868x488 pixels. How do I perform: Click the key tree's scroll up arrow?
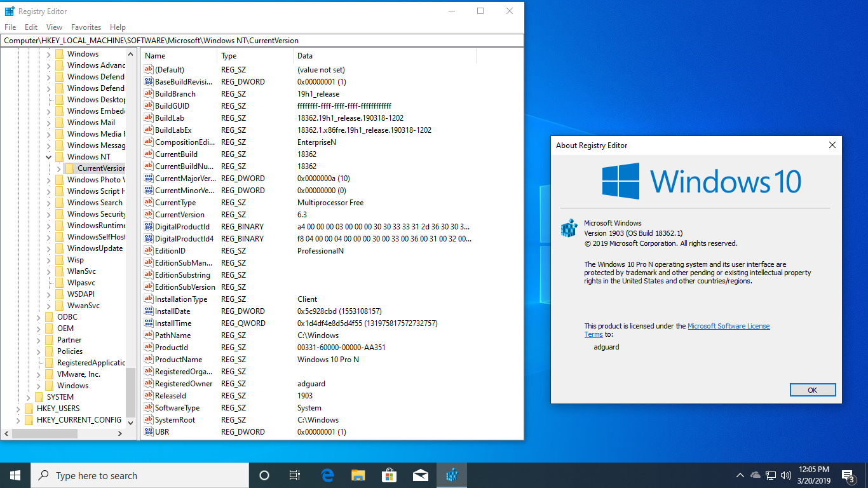click(x=131, y=55)
